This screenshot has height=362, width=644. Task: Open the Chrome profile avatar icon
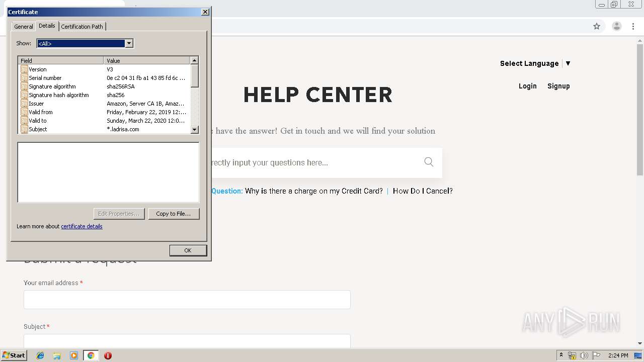(x=617, y=26)
